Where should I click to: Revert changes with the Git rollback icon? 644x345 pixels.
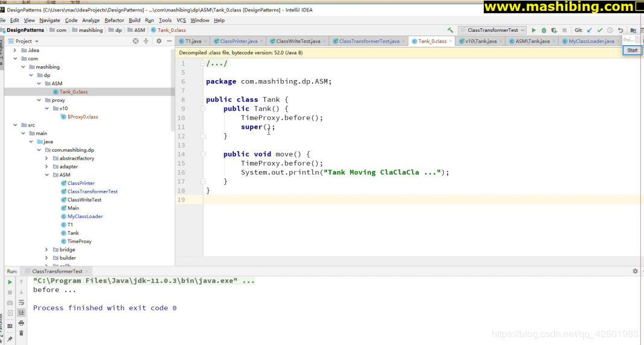click(x=620, y=30)
